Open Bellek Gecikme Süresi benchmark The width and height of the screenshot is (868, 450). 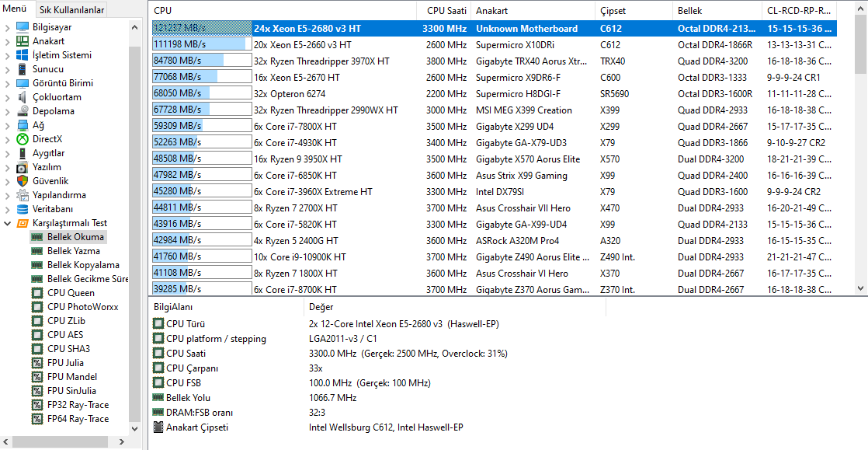(x=80, y=279)
